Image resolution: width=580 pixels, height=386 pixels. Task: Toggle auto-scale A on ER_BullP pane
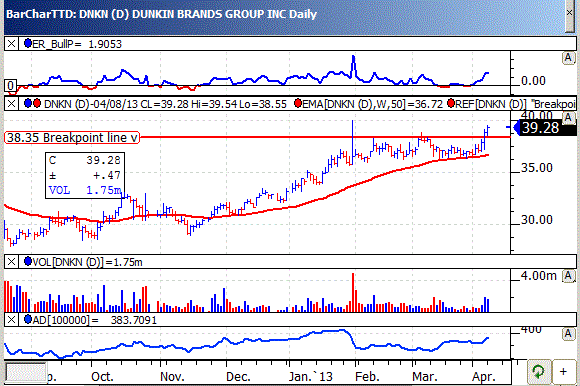point(568,58)
